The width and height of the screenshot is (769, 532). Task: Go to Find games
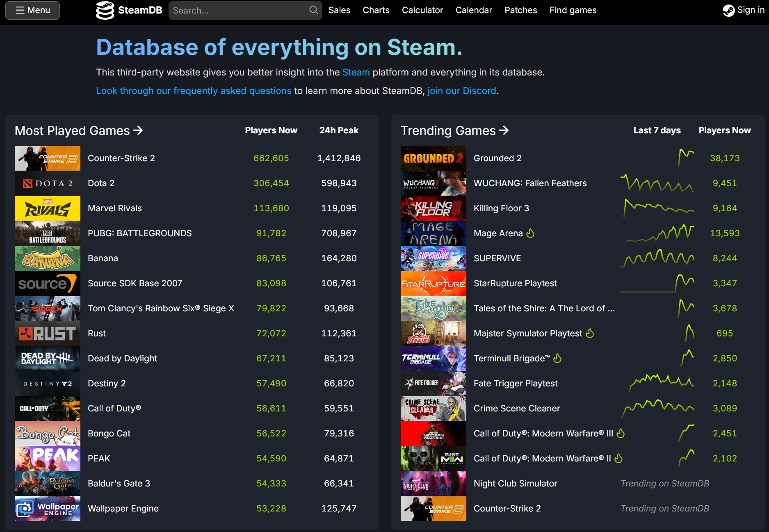pos(573,10)
